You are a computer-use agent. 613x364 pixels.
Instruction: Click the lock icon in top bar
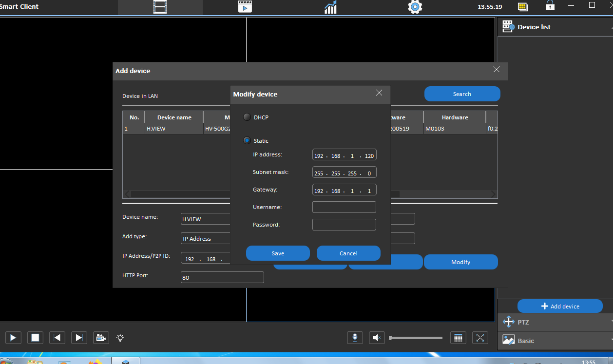[x=550, y=6]
